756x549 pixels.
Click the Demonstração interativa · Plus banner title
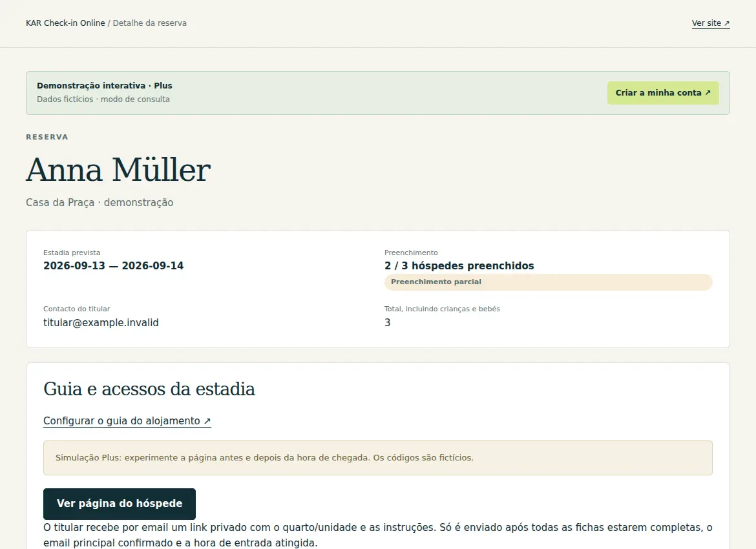click(x=105, y=86)
